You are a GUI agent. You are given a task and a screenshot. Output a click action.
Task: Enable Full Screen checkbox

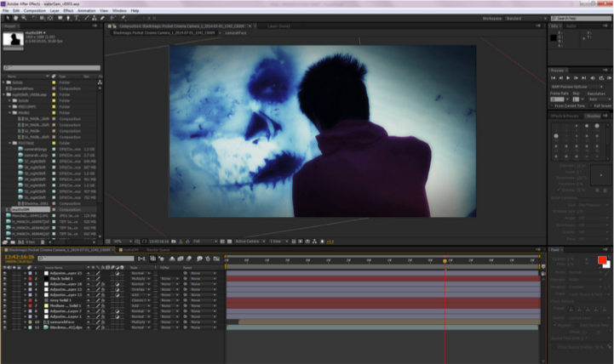pos(592,105)
